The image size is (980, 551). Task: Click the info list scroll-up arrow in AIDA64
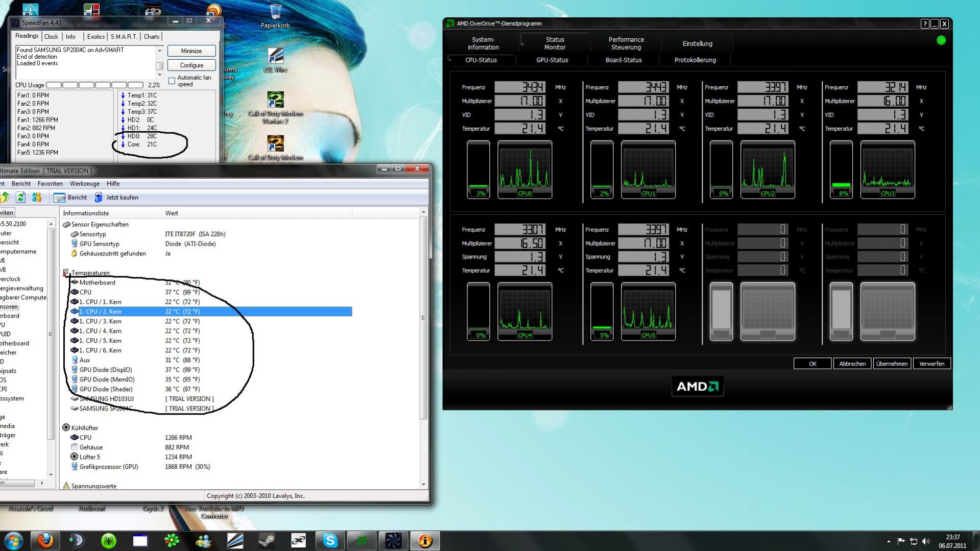pyautogui.click(x=423, y=211)
